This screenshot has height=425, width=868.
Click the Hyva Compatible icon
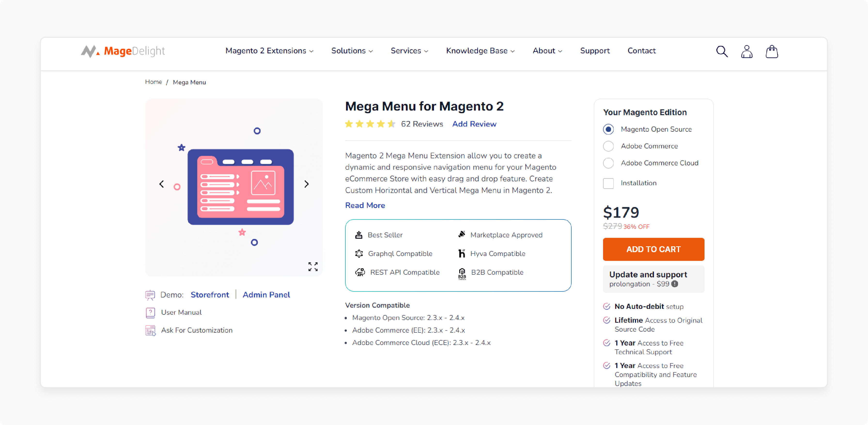[462, 253]
